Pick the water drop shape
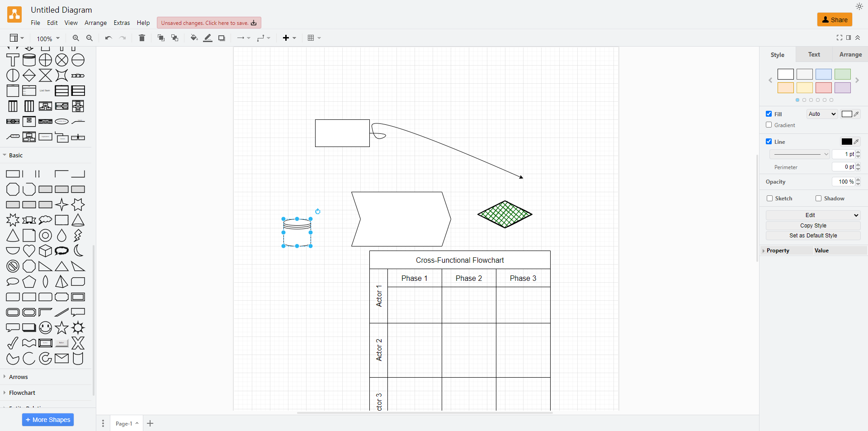 [62, 236]
